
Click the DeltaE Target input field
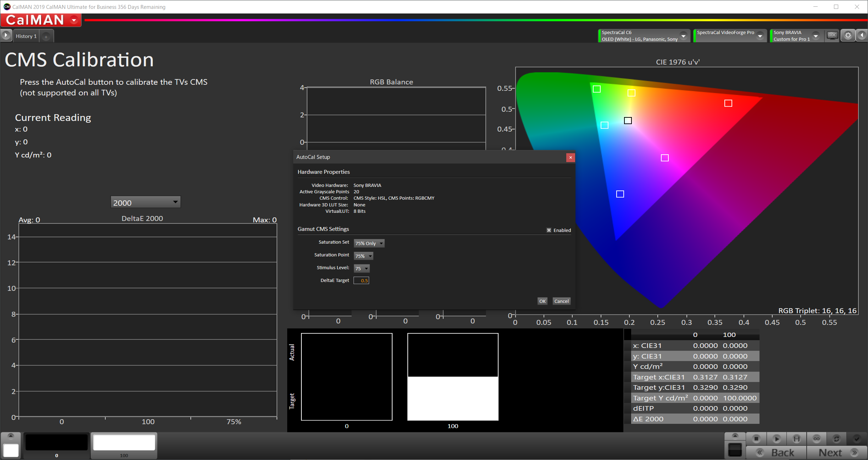(361, 281)
